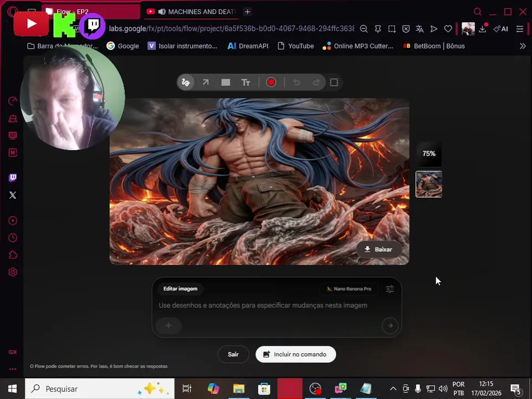532x399 pixels.
Task: Show hidden system tray icons
Action: tap(393, 389)
